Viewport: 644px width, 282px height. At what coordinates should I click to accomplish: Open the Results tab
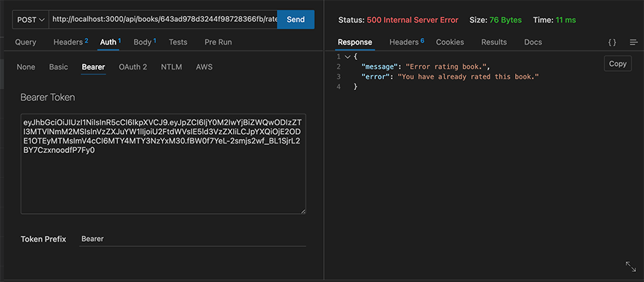[x=494, y=42]
